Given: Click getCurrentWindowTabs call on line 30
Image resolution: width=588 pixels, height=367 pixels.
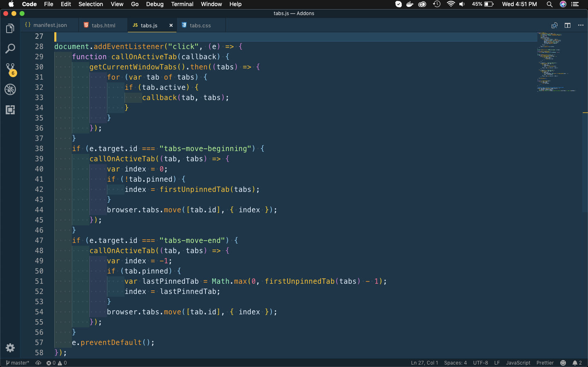Looking at the screenshot, I should pyautogui.click(x=137, y=67).
